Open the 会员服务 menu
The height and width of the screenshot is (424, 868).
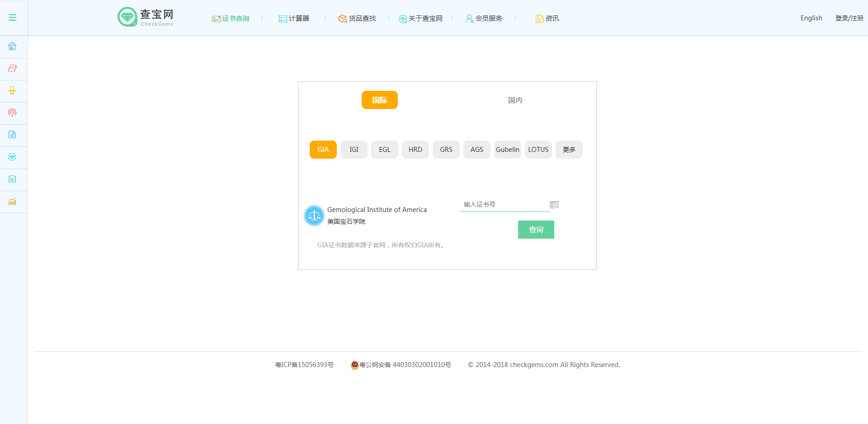[x=484, y=19]
